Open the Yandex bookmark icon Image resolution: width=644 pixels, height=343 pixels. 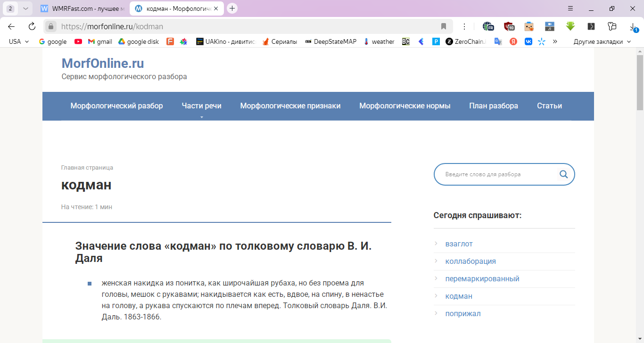click(513, 41)
